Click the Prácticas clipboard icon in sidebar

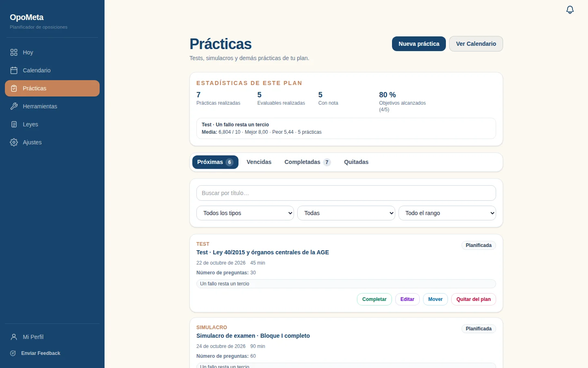pos(14,88)
